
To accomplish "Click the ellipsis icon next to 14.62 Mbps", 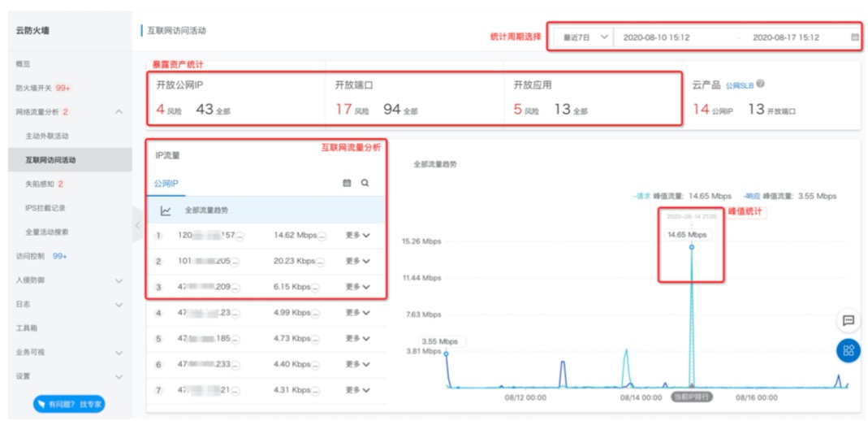I will [322, 236].
